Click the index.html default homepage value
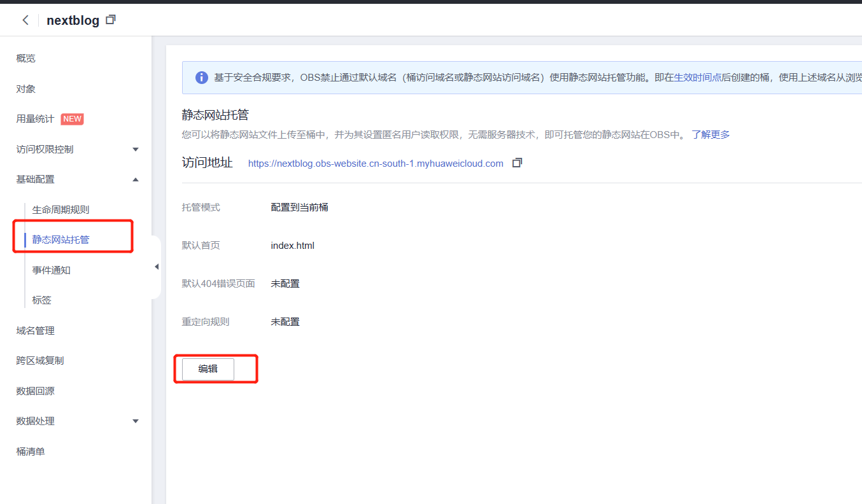Image resolution: width=862 pixels, height=504 pixels. pos(293,246)
